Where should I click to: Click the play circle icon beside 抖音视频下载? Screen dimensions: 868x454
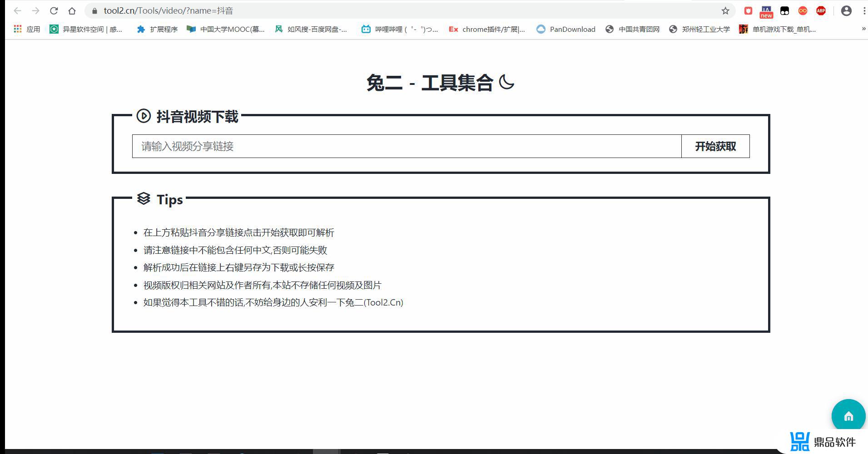pos(144,116)
